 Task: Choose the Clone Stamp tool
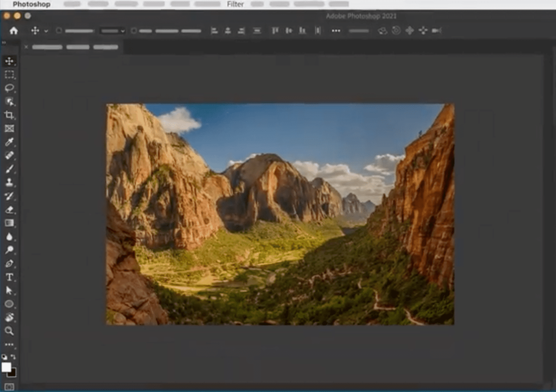(9, 182)
